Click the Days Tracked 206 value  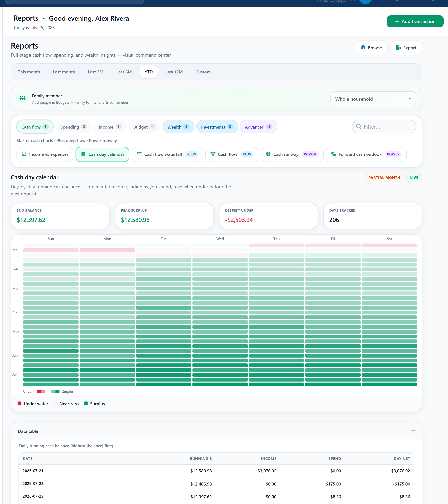pos(334,220)
